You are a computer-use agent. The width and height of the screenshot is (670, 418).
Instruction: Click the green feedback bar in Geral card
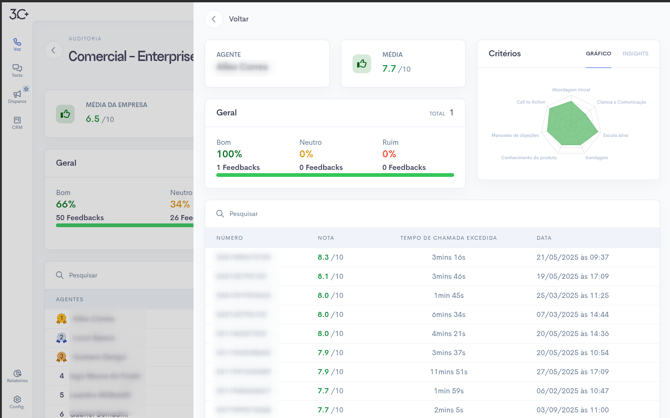pos(335,175)
